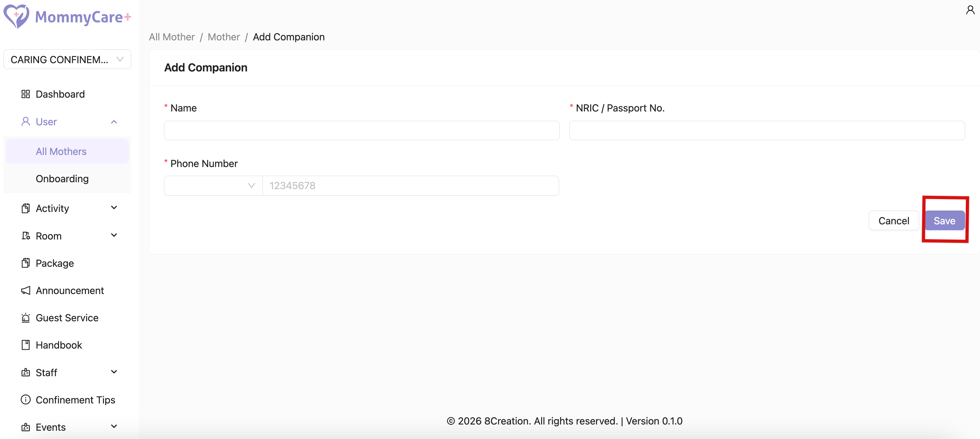Collapse the User menu section
This screenshot has width=980, height=439.
[x=114, y=121]
